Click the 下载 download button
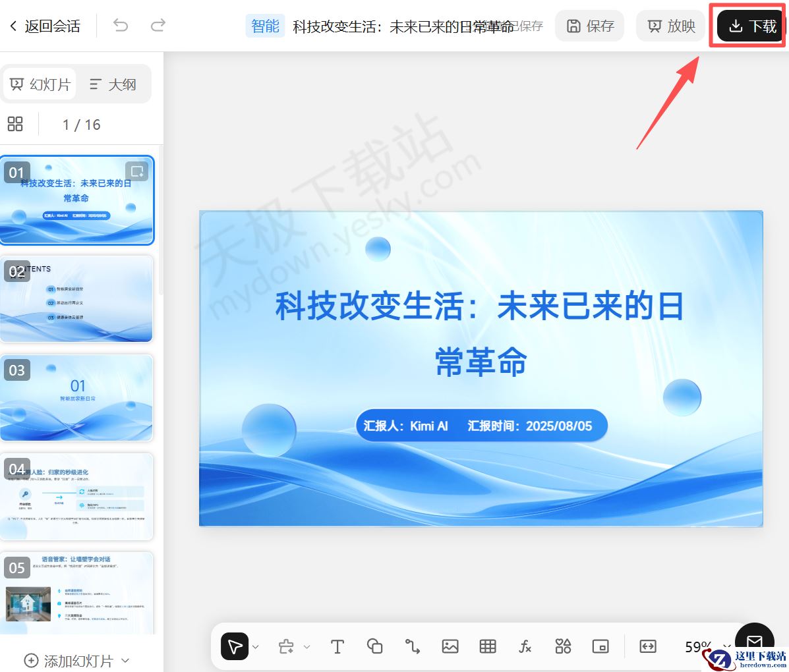The width and height of the screenshot is (789, 672). [x=748, y=26]
